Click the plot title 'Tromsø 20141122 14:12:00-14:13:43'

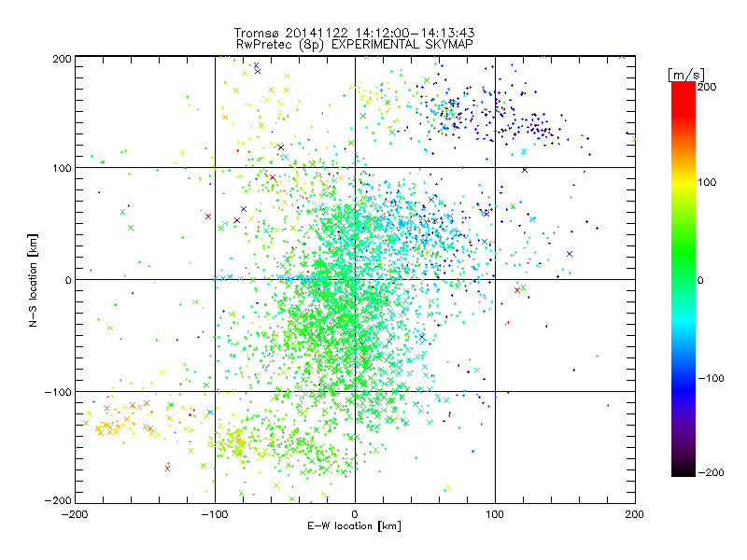coord(355,33)
